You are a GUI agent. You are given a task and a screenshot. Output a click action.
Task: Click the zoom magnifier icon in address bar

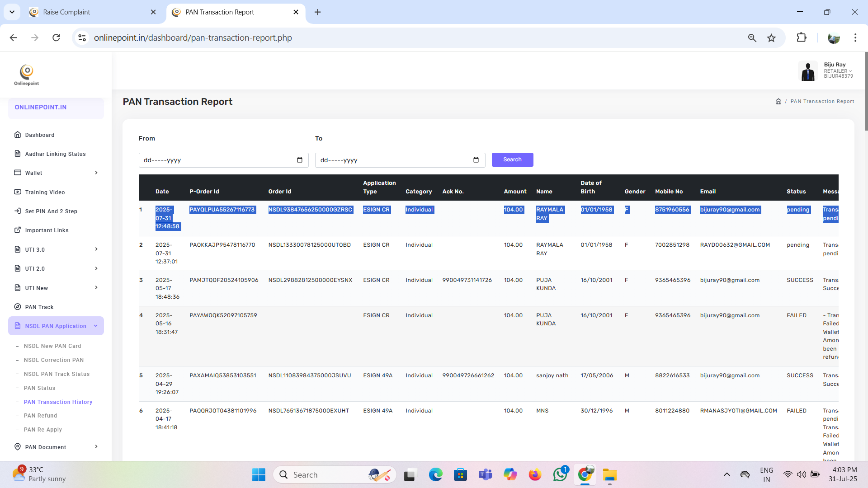(752, 38)
